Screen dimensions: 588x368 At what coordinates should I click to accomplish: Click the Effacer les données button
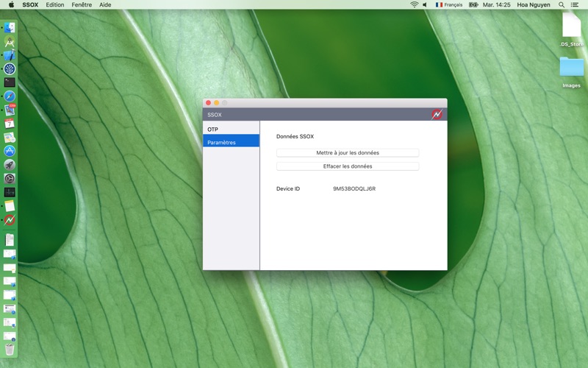pyautogui.click(x=348, y=166)
